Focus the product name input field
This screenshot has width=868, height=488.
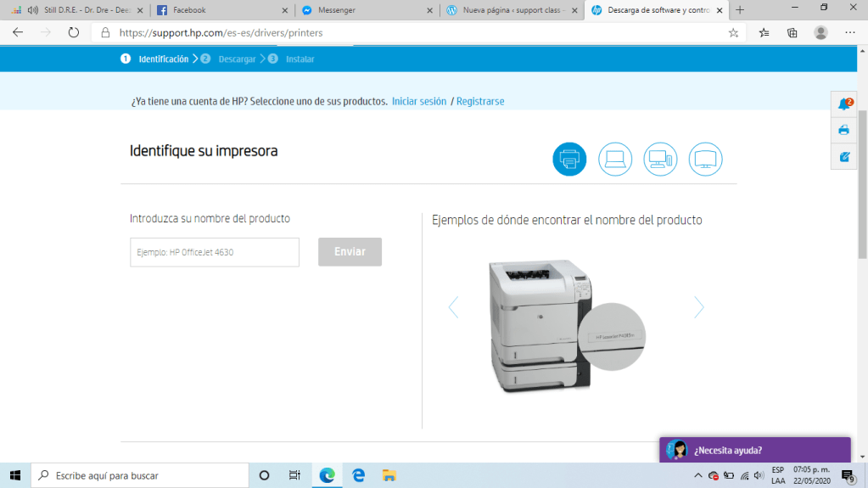click(215, 252)
